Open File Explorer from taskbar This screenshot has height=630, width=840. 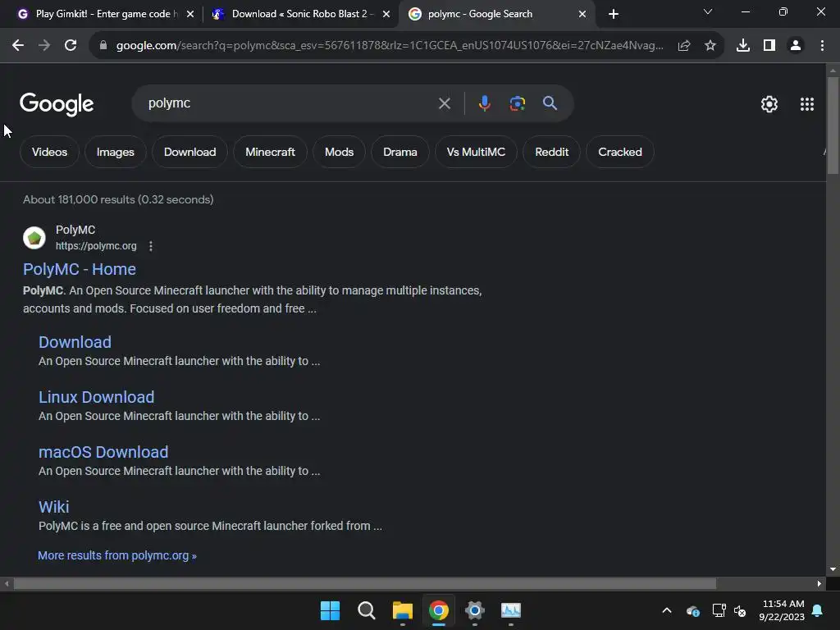402,610
